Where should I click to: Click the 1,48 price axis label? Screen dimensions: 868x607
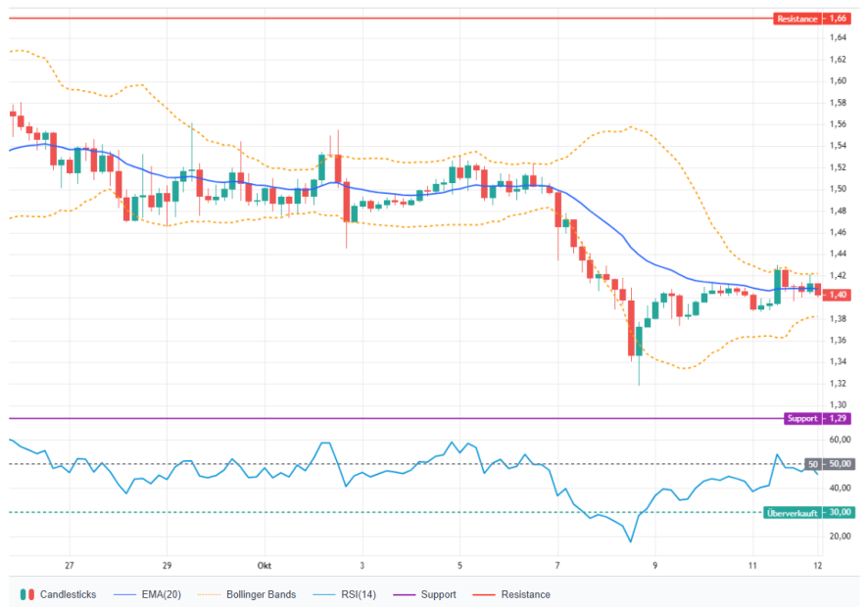click(x=838, y=210)
